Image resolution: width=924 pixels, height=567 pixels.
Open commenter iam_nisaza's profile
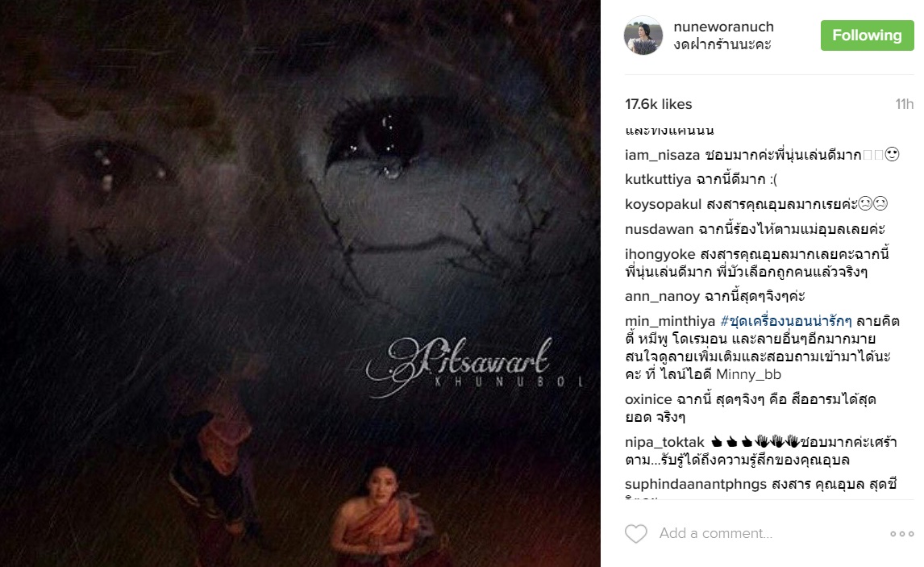pos(662,155)
